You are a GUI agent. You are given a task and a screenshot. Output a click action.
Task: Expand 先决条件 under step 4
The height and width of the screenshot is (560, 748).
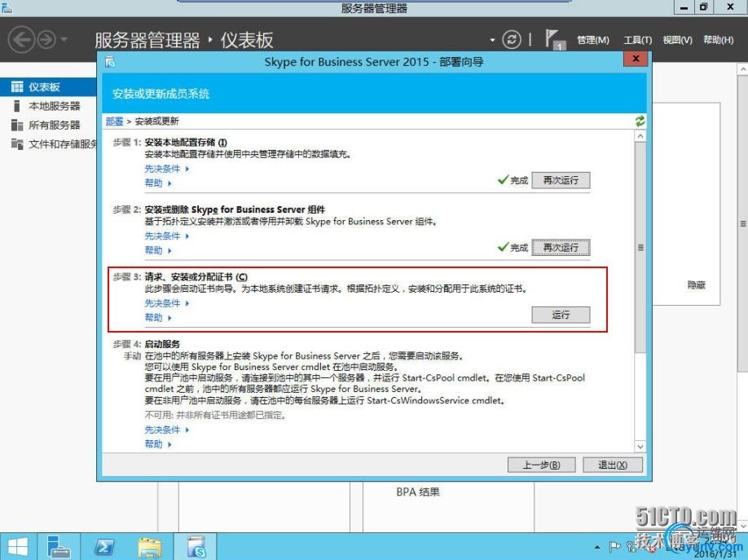(x=166, y=430)
